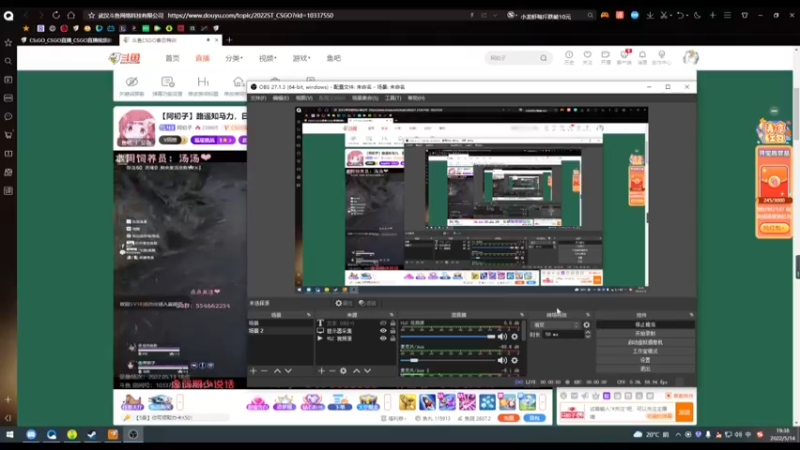The height and width of the screenshot is (450, 800).
Task: Open the OBS Help menu
Action: click(x=416, y=98)
